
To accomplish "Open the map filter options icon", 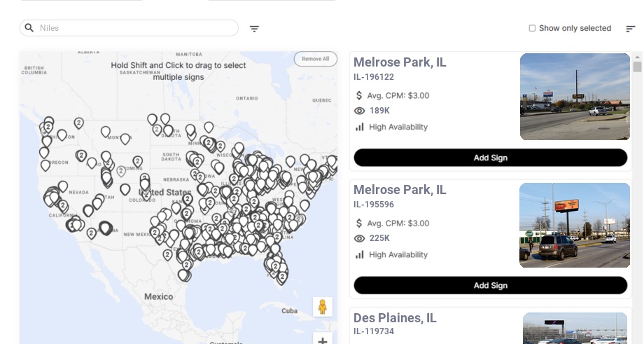I will [255, 29].
